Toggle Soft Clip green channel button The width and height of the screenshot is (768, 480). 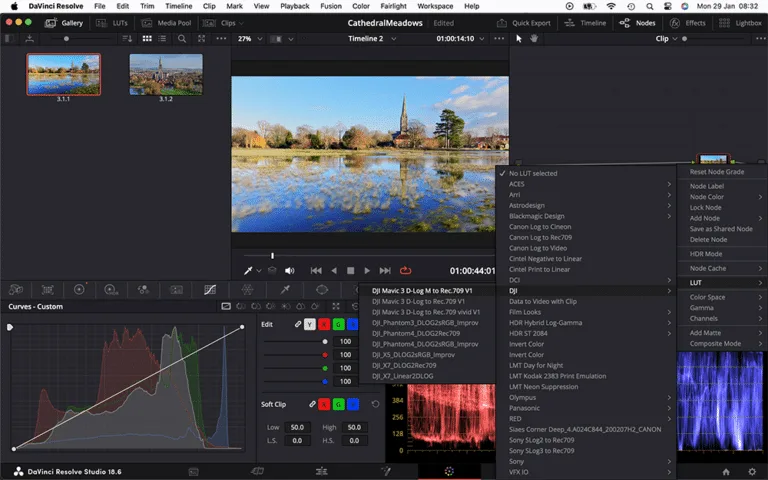tap(338, 404)
